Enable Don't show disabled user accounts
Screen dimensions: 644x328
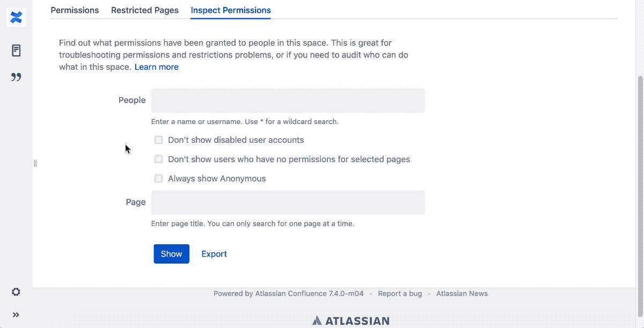click(159, 140)
